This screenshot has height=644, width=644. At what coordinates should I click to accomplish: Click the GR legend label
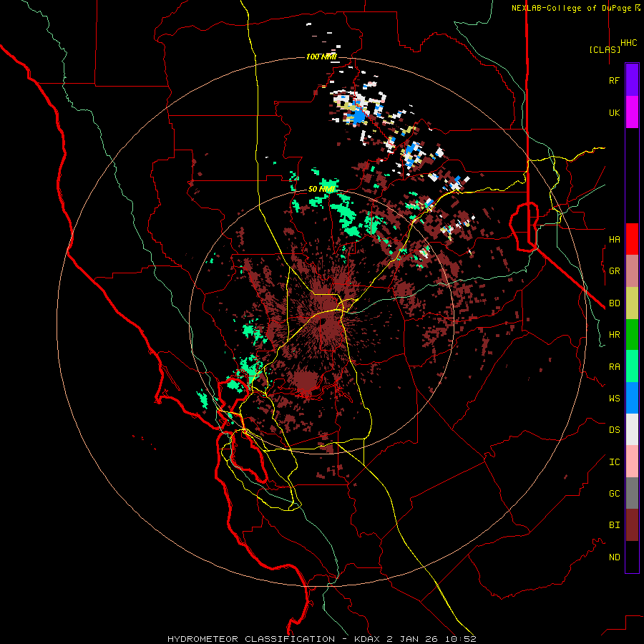tap(614, 271)
